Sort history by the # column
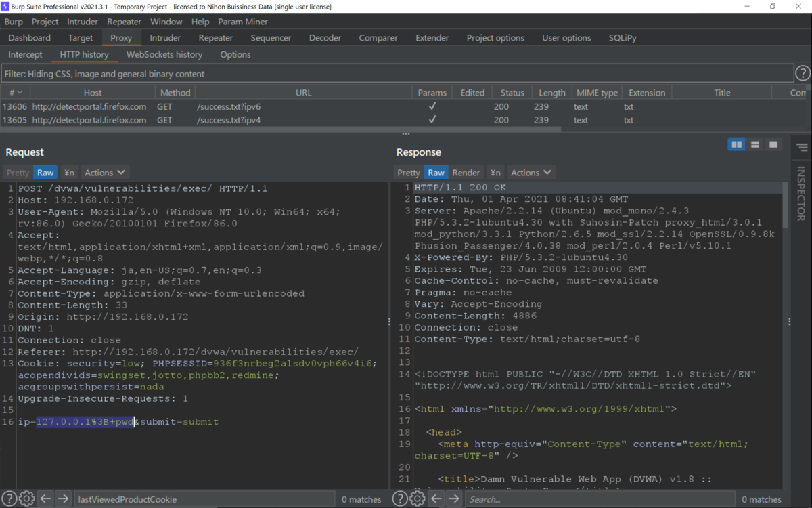 (15, 93)
